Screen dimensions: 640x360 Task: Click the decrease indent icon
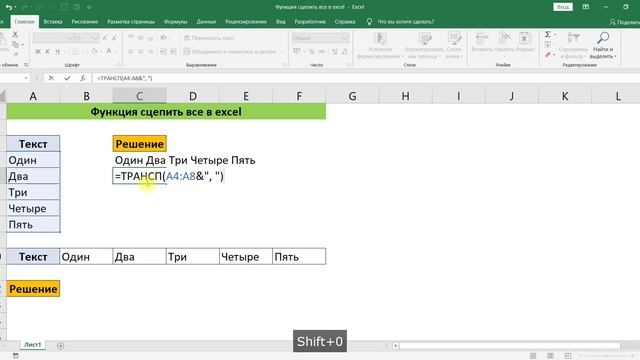pyautogui.click(x=163, y=51)
